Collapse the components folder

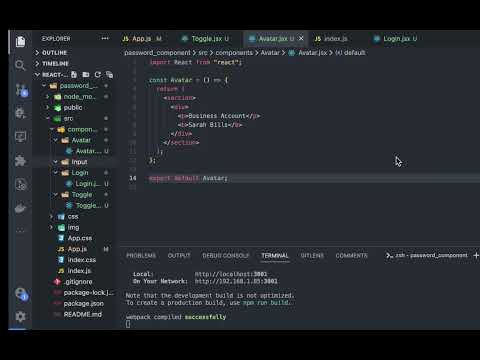(x=75, y=129)
